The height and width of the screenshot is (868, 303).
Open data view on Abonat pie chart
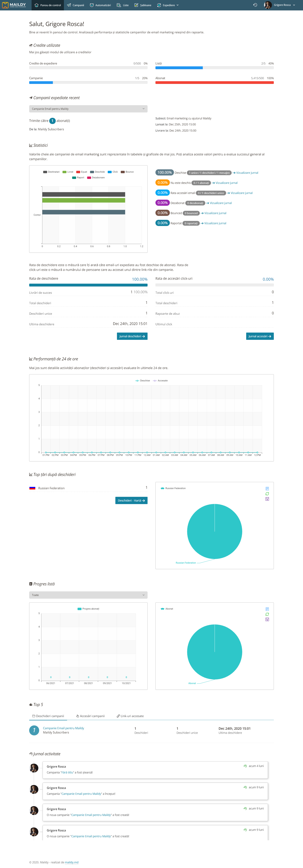pyautogui.click(x=267, y=609)
